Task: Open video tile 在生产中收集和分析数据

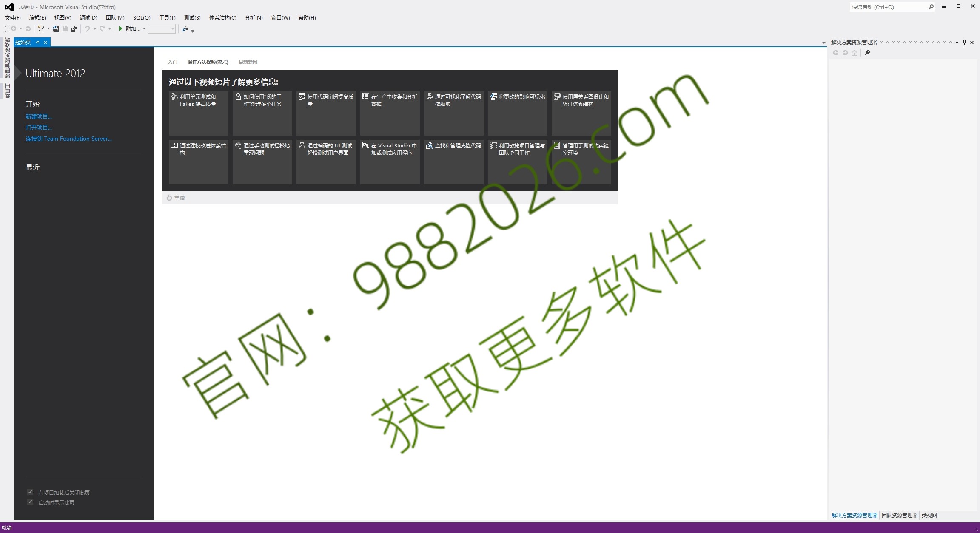Action: (390, 113)
